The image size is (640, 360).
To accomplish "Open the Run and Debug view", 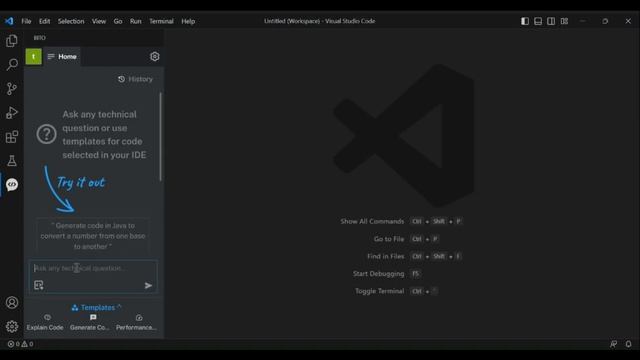I will pyautogui.click(x=12, y=113).
